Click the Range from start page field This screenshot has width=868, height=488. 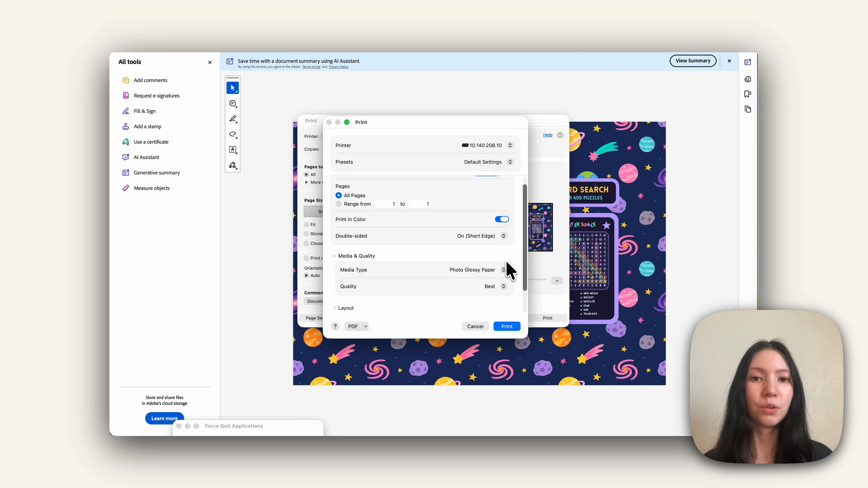click(x=385, y=204)
